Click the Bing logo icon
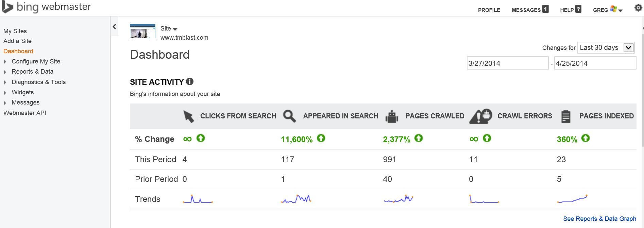Viewport: 644px width, 228px height. [7, 7]
